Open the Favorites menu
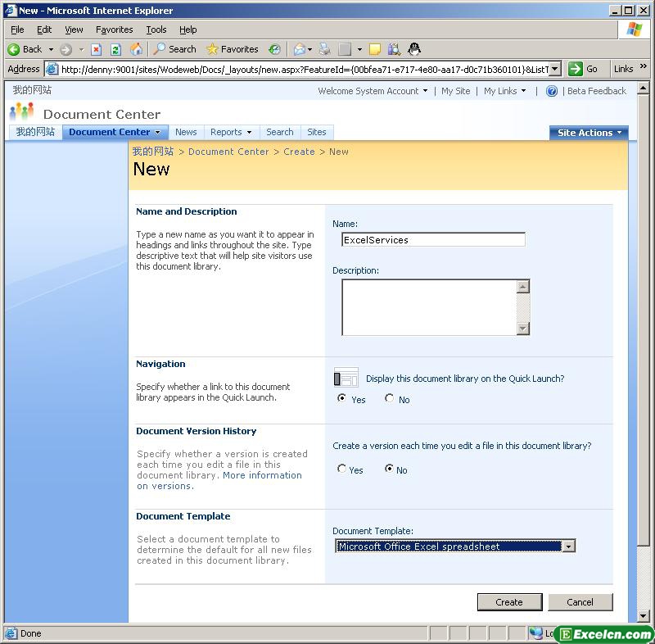This screenshot has width=655, height=644. pos(114,29)
